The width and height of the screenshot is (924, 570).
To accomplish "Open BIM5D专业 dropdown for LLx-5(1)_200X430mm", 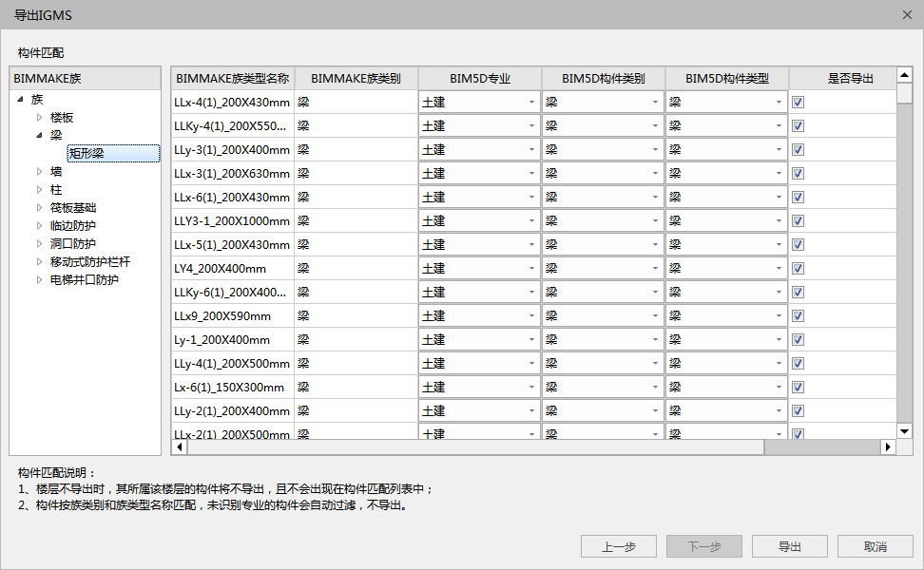I will point(479,244).
